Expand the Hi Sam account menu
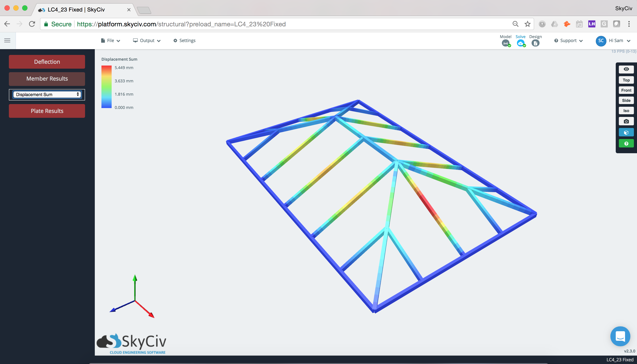The height and width of the screenshot is (364, 637). pos(616,41)
